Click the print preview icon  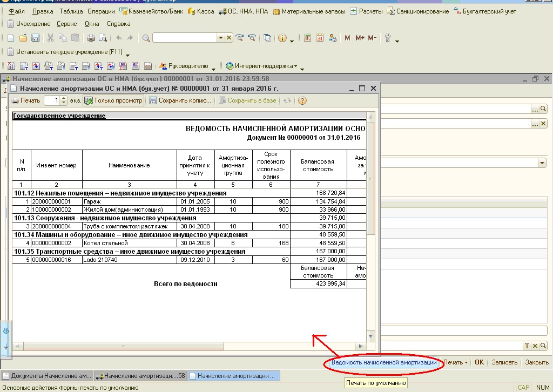[x=103, y=38]
